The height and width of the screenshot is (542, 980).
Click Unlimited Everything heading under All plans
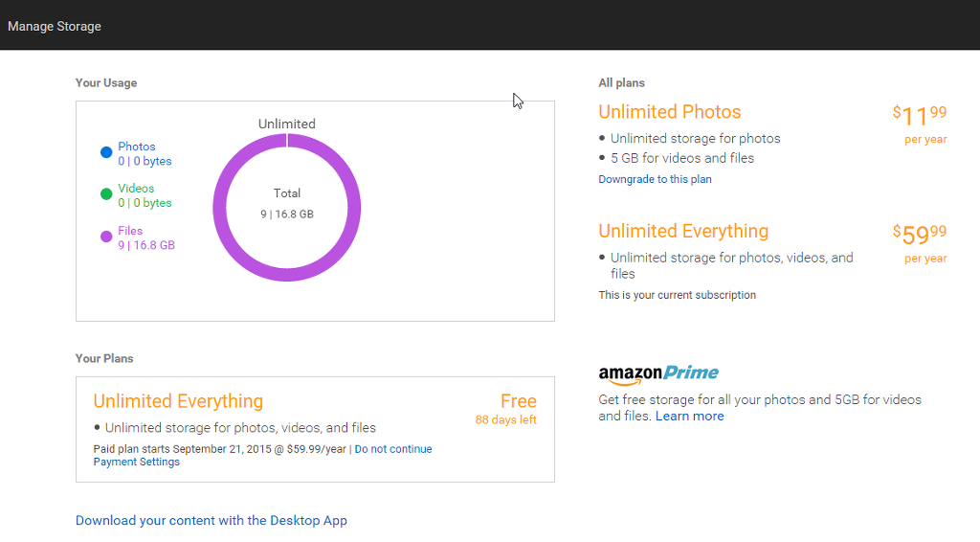point(683,231)
